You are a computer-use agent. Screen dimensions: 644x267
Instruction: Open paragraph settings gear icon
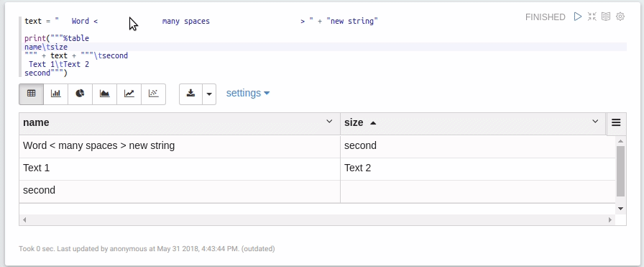point(620,17)
